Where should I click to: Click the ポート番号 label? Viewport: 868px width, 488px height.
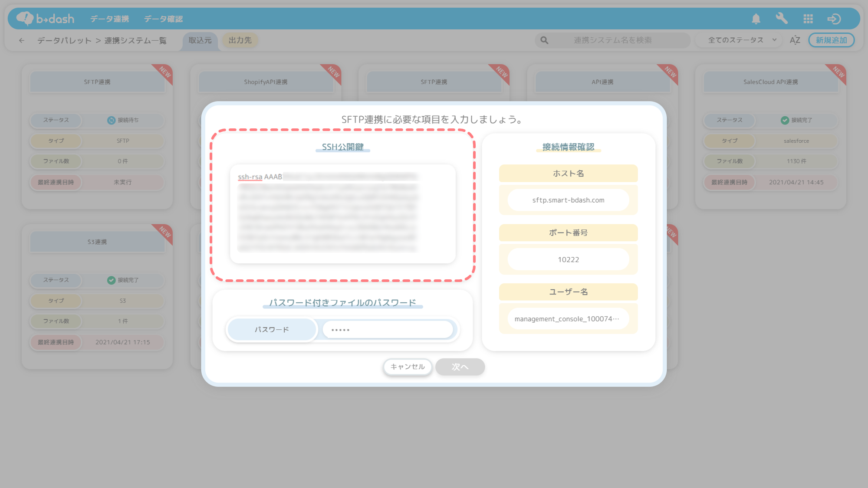click(x=569, y=233)
